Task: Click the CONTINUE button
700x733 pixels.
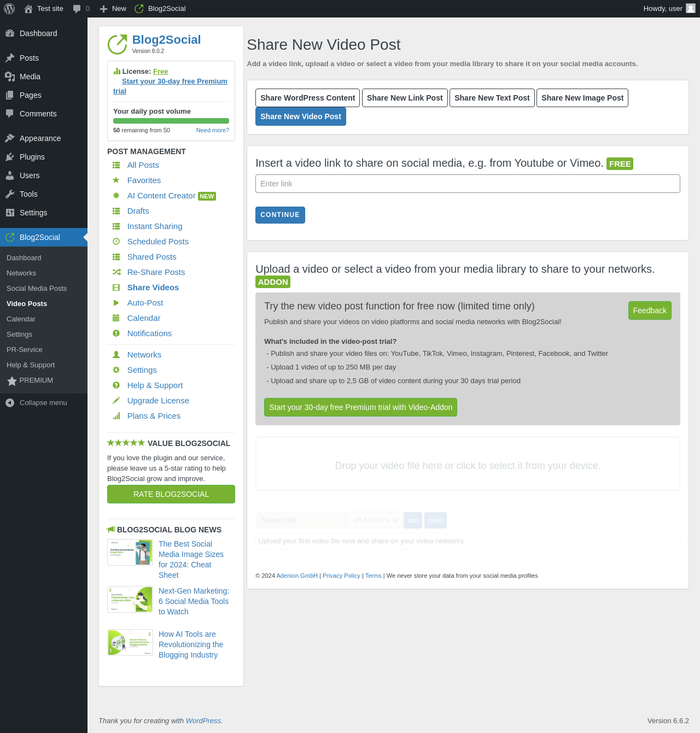Action: tap(280, 215)
